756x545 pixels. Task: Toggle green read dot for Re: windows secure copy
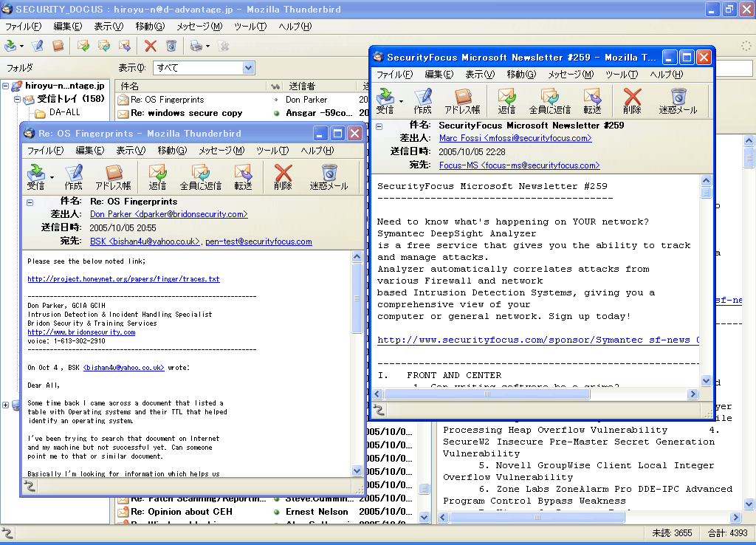(x=276, y=113)
